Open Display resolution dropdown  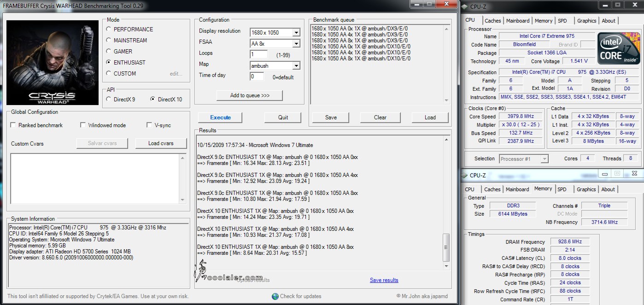296,32
